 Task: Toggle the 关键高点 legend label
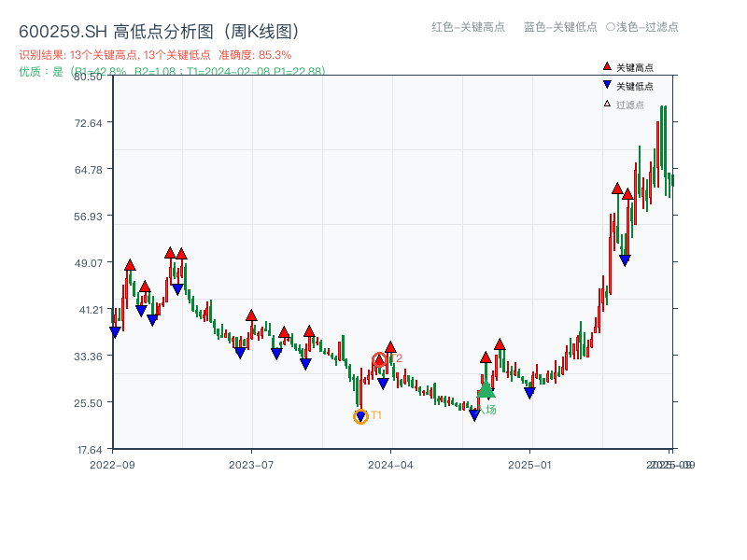(x=635, y=67)
